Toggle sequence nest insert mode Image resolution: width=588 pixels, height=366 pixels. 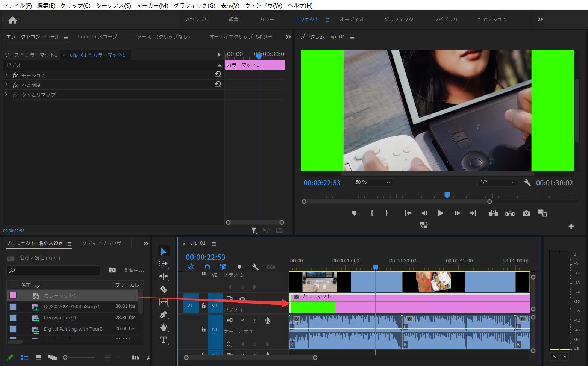point(191,267)
